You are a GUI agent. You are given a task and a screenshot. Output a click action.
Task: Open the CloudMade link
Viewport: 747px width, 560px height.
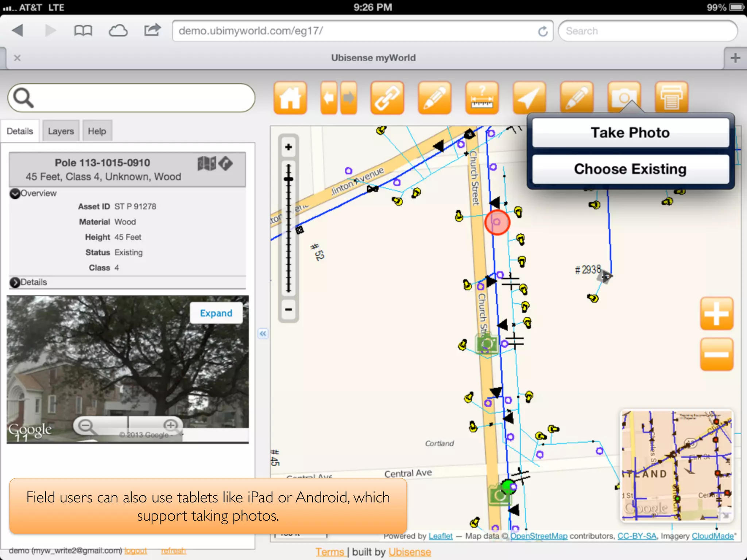[713, 536]
